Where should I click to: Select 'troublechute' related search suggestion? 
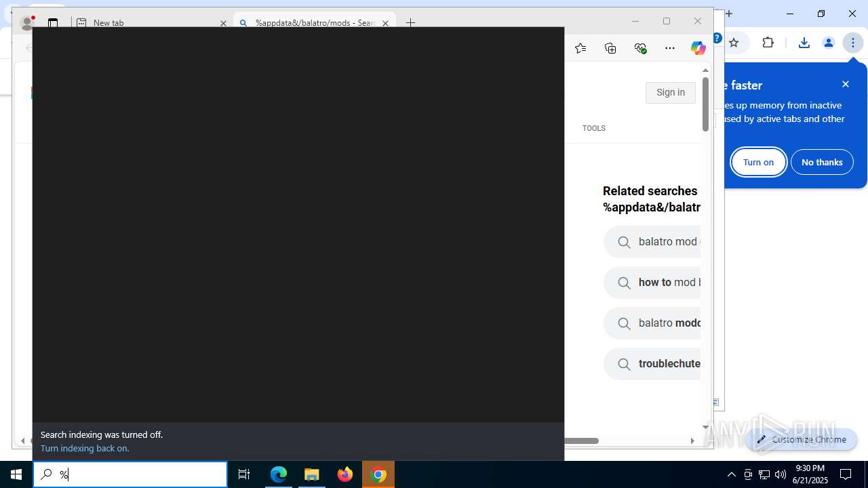[x=652, y=364]
